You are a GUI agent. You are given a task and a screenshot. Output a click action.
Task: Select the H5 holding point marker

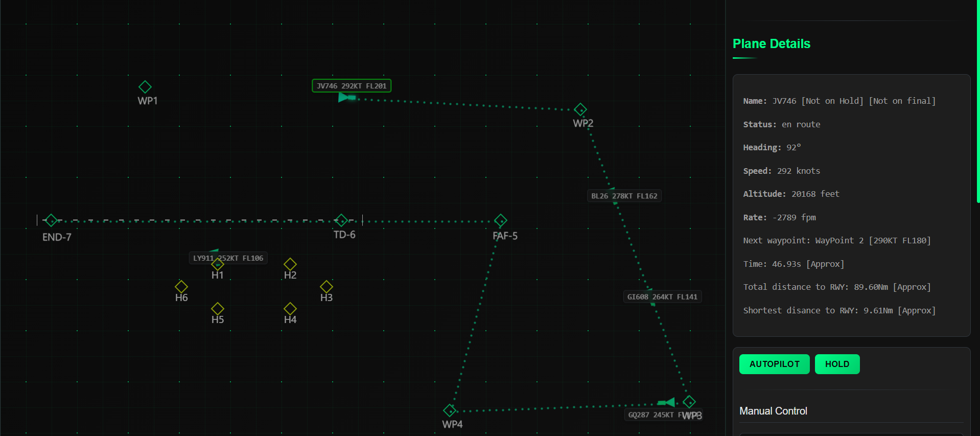coord(218,309)
